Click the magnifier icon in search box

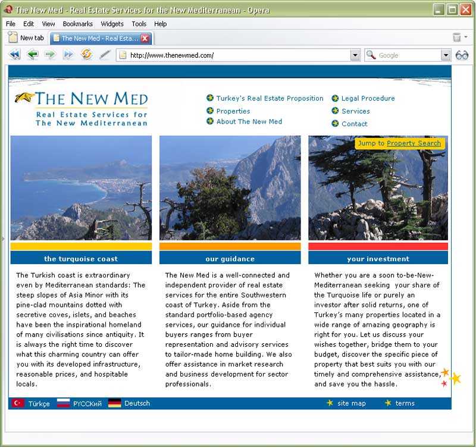tap(371, 55)
